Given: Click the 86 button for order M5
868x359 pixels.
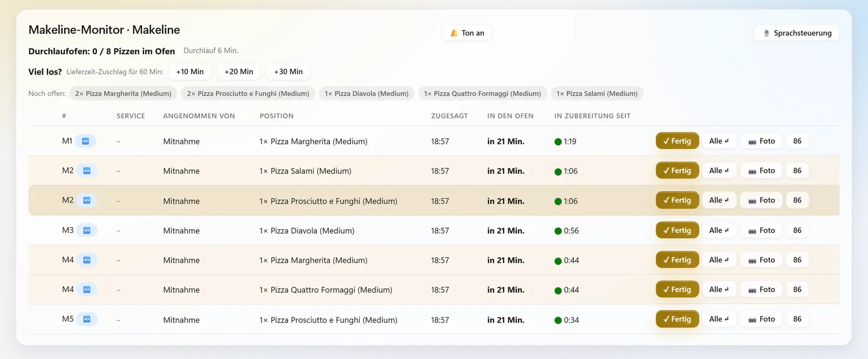Looking at the screenshot, I should (797, 319).
